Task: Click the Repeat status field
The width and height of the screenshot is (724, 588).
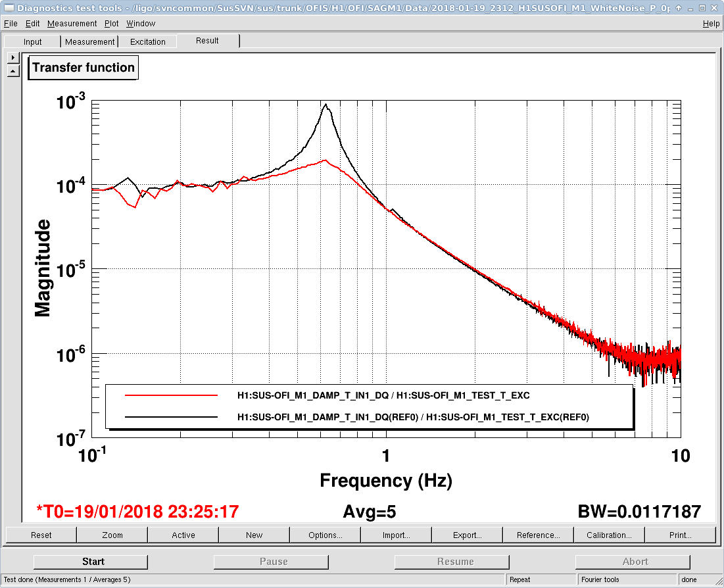Action: tap(541, 579)
